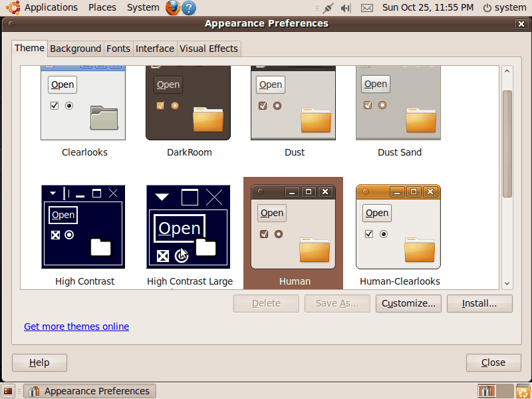Screen dimensions: 532x399
Task: Open the system user power menu
Action: point(505,7)
